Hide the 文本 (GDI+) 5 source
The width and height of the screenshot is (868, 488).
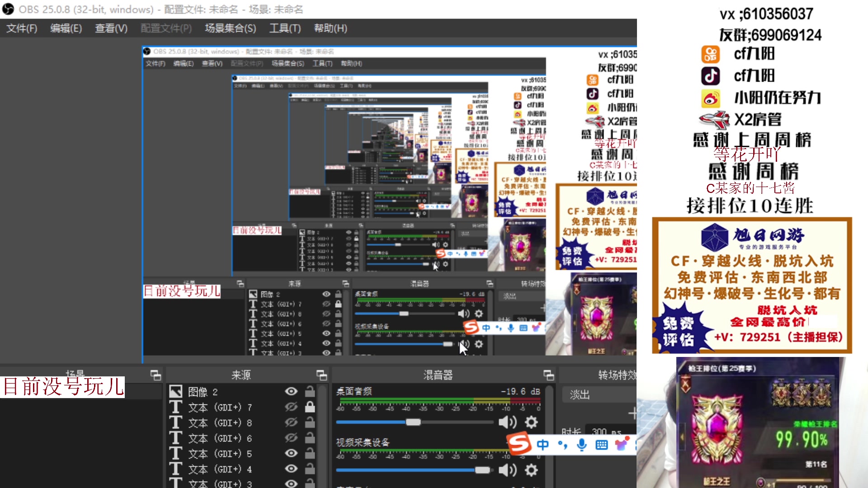[x=291, y=453]
